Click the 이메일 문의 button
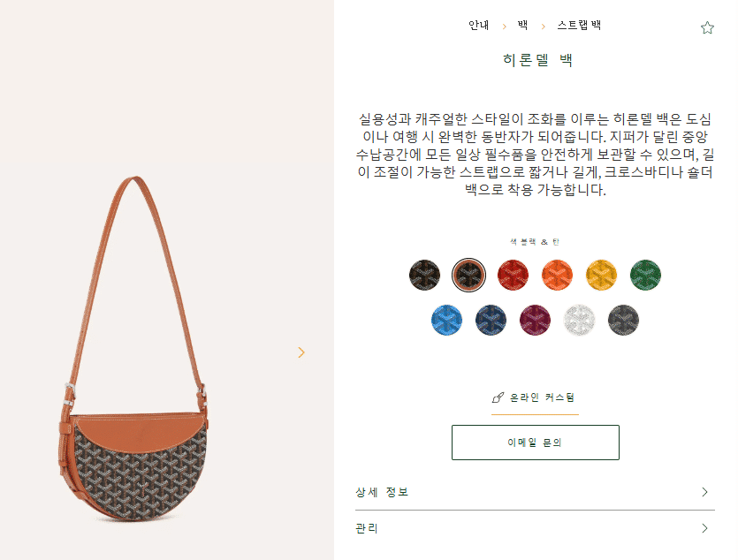 [x=536, y=443]
